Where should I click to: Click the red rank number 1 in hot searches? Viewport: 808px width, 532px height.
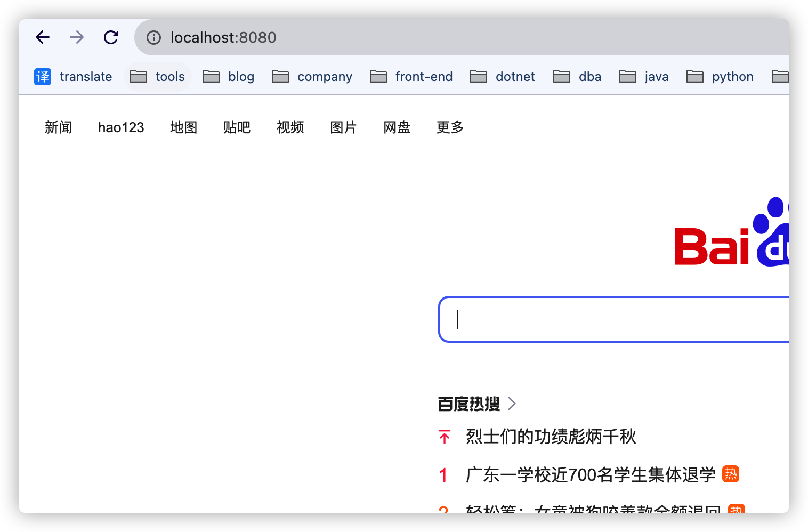point(443,474)
